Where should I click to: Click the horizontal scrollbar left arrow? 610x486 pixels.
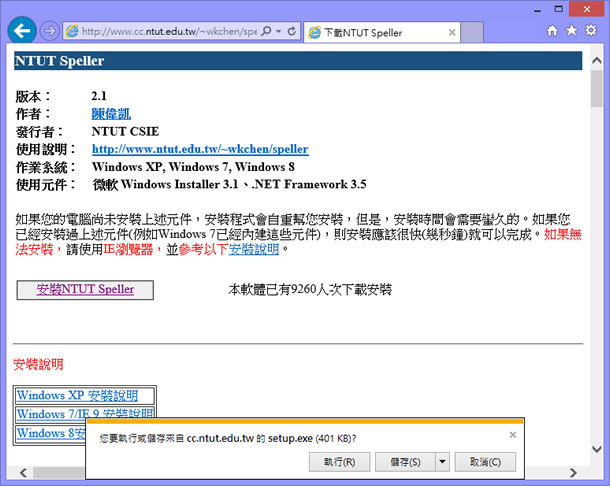(x=23, y=473)
